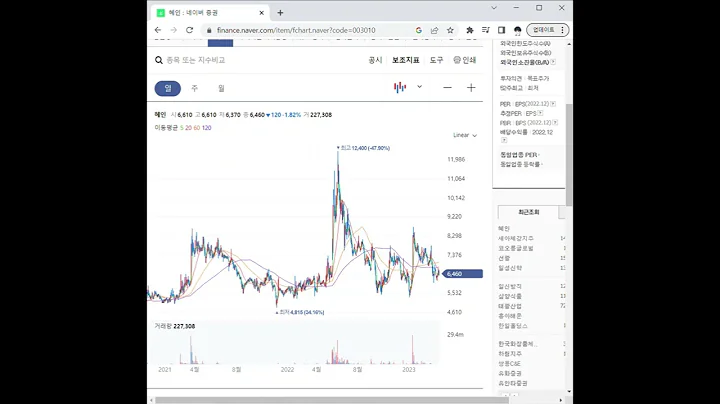
Task: Open 일성신약 in recent list
Action: click(510, 268)
